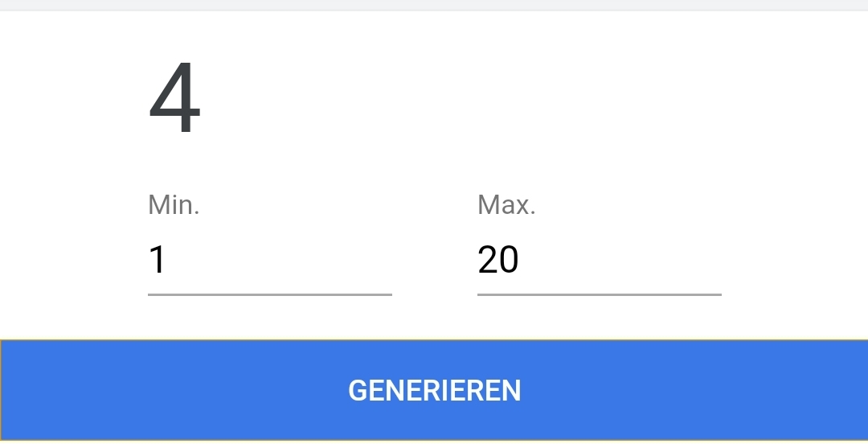Screen dimensions: 868x444
Task: Click empty space right of the result 4
Action: tap(498, 98)
